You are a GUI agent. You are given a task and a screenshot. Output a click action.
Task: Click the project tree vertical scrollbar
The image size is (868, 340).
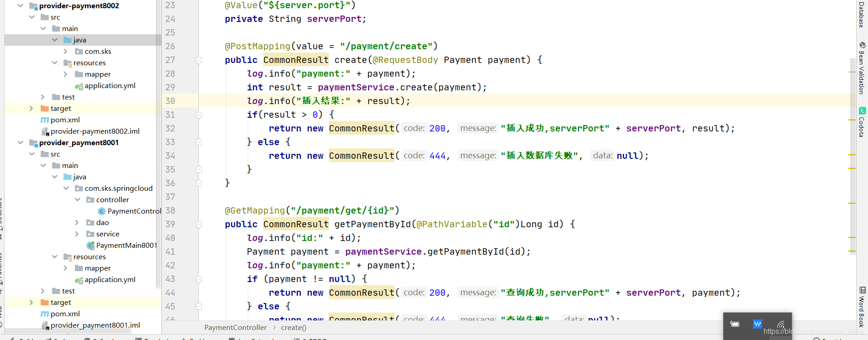point(158,144)
